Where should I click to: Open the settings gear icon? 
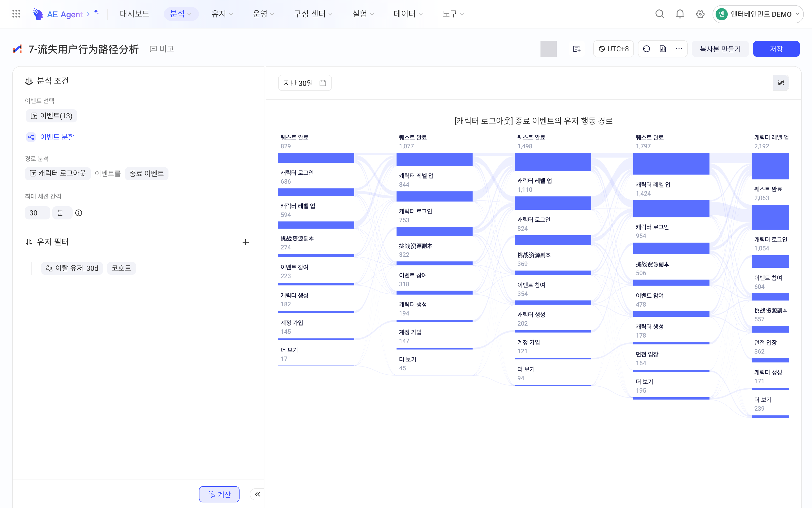click(x=700, y=14)
